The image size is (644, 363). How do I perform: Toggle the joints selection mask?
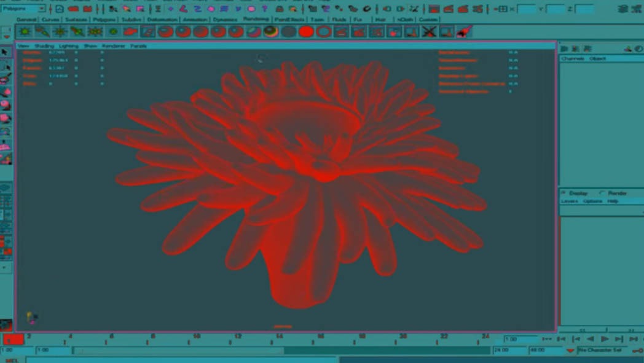pos(184,9)
